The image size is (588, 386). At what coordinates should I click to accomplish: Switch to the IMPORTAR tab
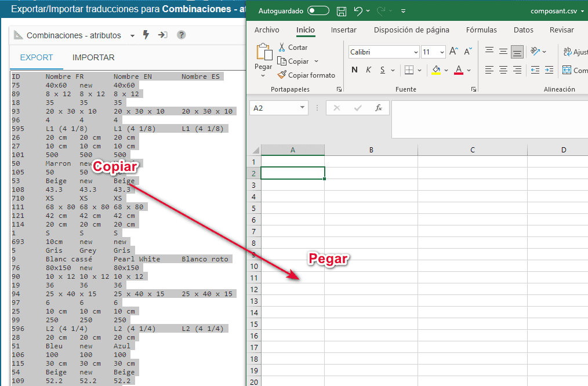pos(93,57)
